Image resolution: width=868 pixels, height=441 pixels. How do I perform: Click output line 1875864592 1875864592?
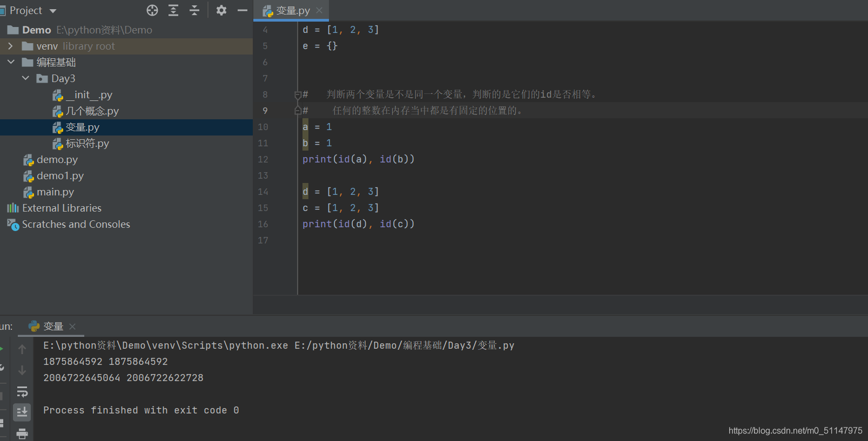click(x=105, y=362)
